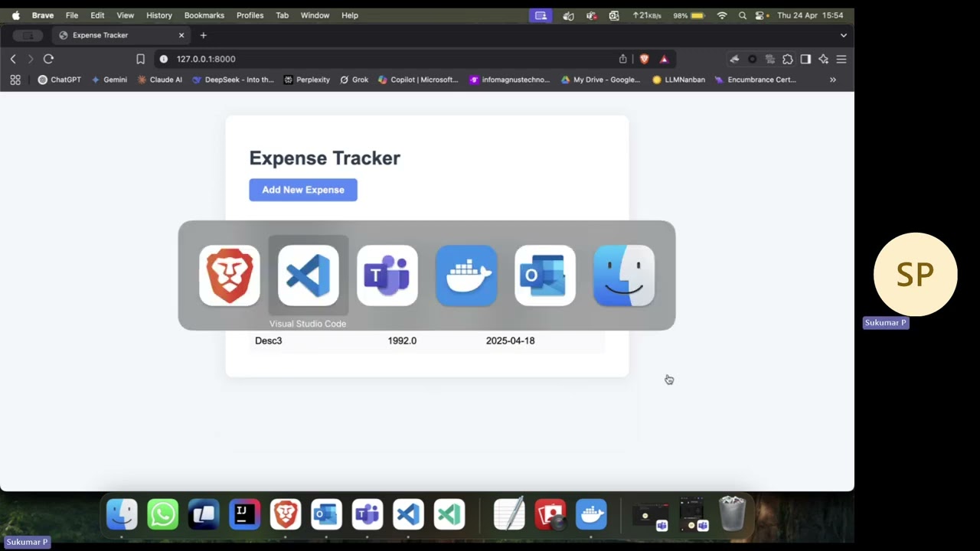This screenshot has height=551, width=980.
Task: Select Brave in the app switcher
Action: click(230, 275)
